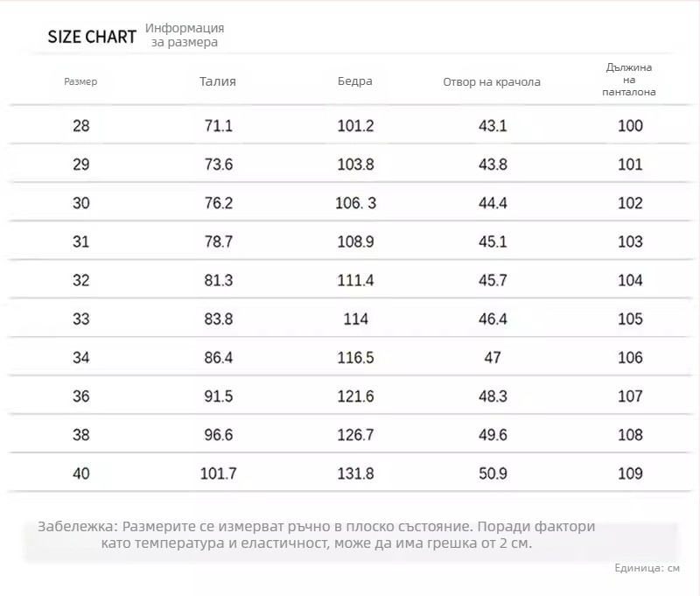Click leg opening value 45.7
700x596 pixels.
pyautogui.click(x=493, y=280)
